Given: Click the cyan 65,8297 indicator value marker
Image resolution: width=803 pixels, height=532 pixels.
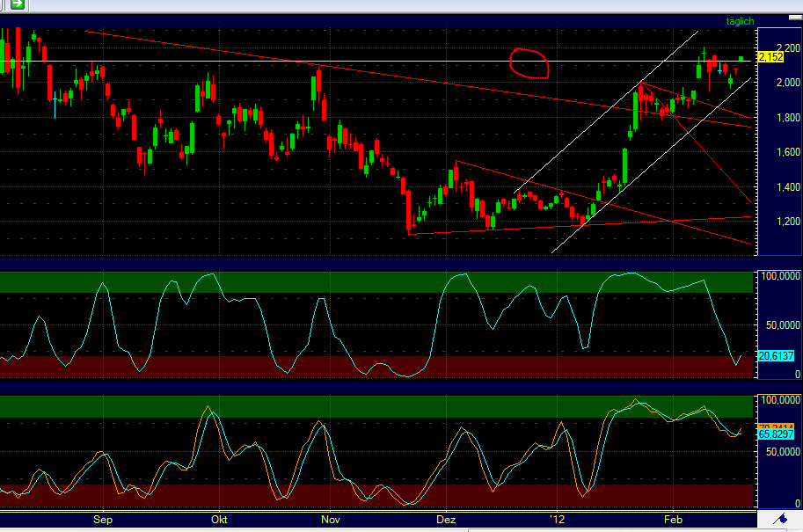Looking at the screenshot, I should pos(774,434).
